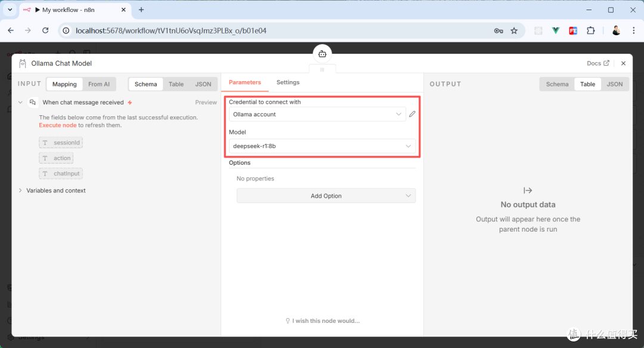Switch the input view to JSON
Screen dimensions: 644x348
click(x=203, y=84)
